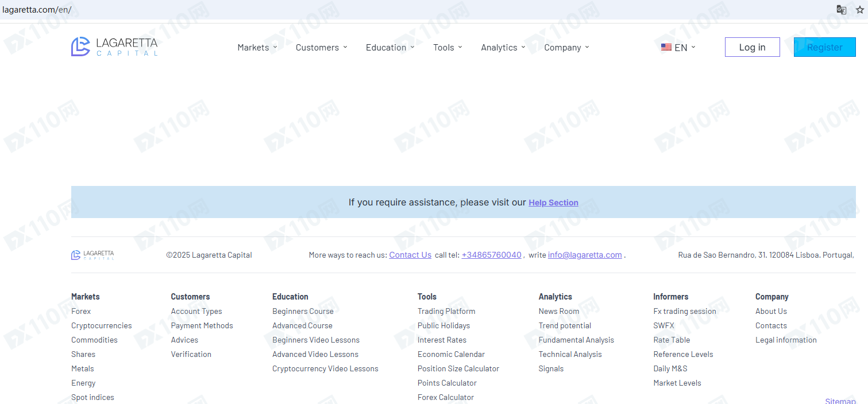Open the Customers dropdown in navigation

pyautogui.click(x=321, y=48)
